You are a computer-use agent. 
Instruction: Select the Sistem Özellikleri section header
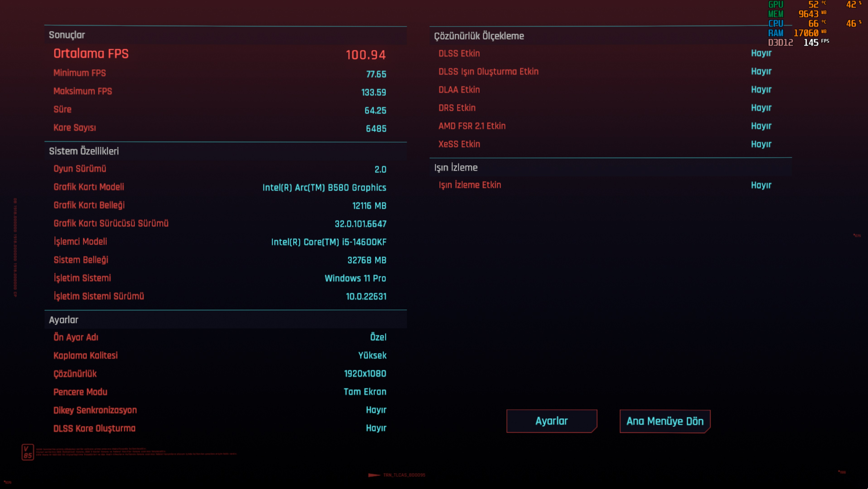[x=84, y=151]
